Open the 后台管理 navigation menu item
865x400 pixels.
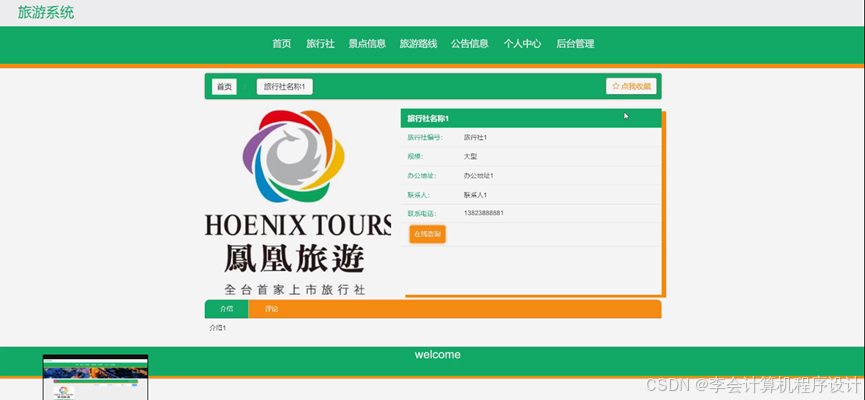(x=575, y=44)
